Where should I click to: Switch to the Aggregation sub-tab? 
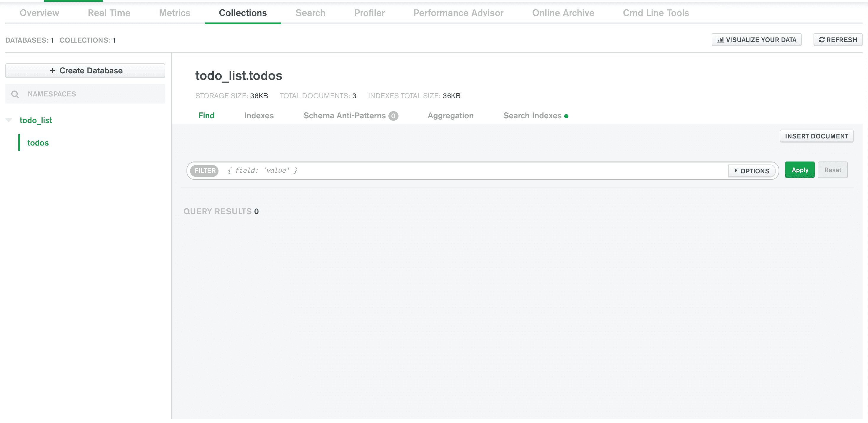[x=451, y=116]
